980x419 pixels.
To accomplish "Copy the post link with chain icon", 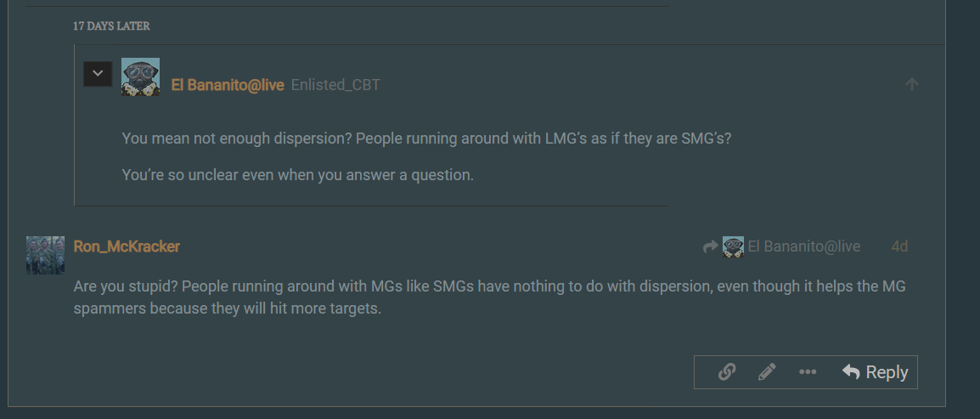I will (726, 372).
